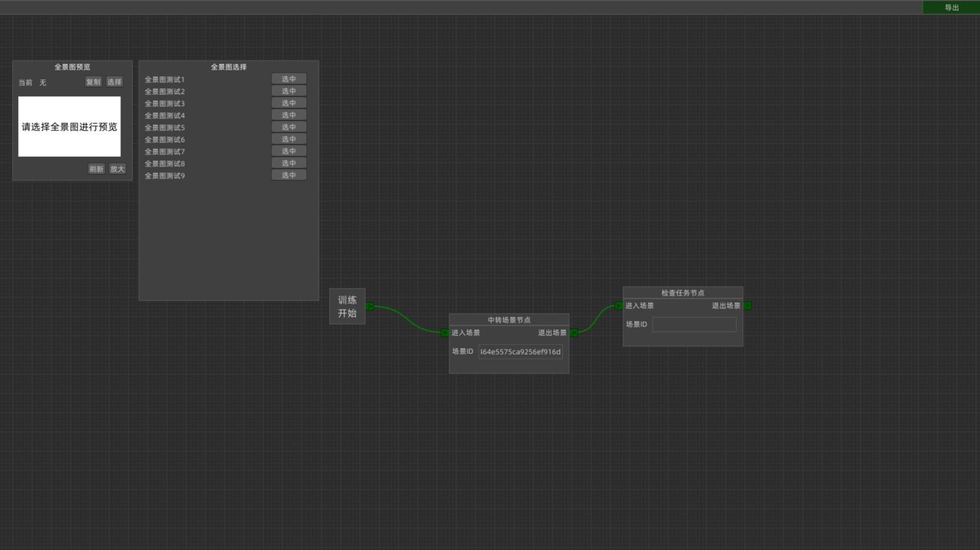Choose 全景图测试5 via 选中 button

tap(289, 127)
